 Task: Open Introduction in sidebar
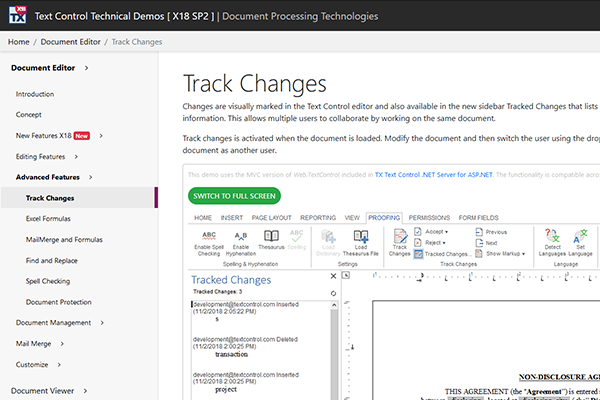(35, 94)
